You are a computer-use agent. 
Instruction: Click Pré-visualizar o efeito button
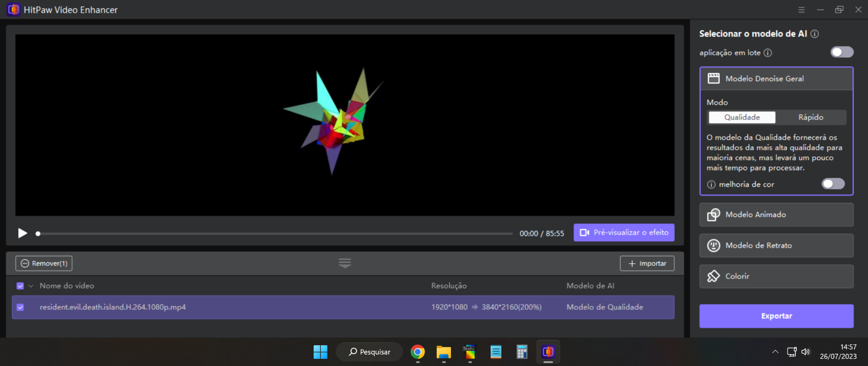(x=624, y=233)
